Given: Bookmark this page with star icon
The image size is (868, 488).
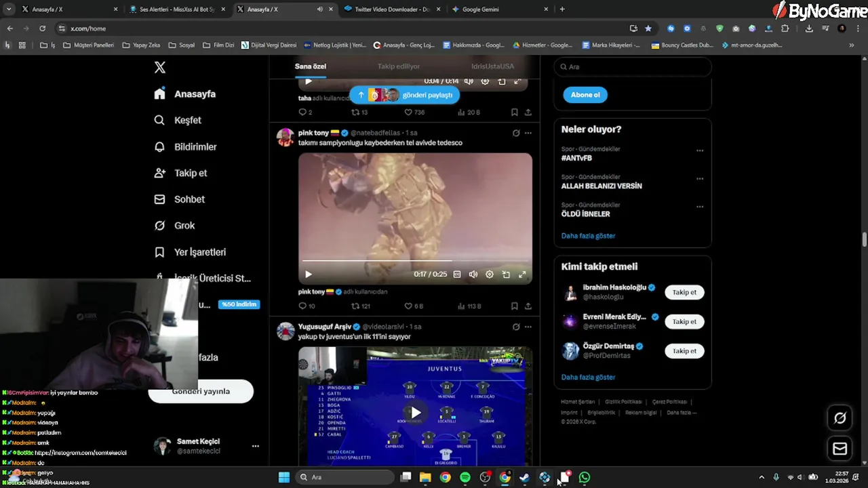Looking at the screenshot, I should [648, 28].
